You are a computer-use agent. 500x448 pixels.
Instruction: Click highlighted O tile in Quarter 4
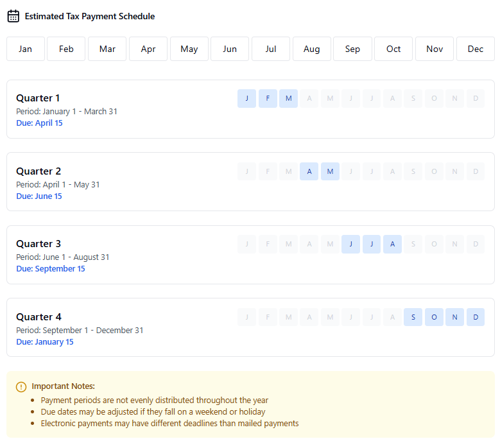click(x=434, y=317)
